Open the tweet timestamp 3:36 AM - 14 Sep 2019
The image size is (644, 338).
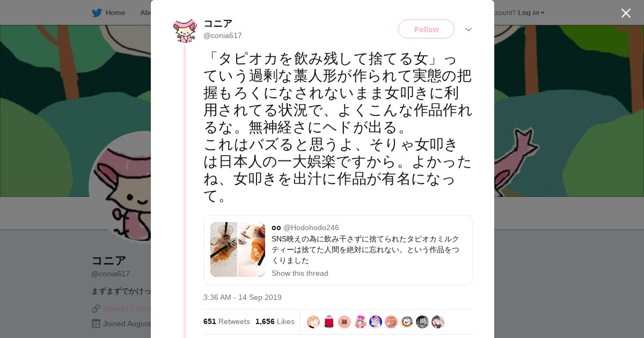[x=243, y=297]
